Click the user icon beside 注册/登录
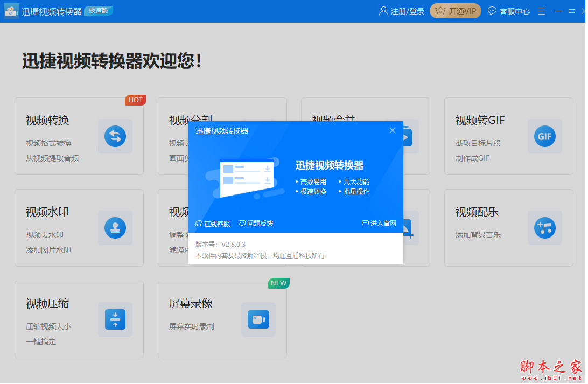 [x=383, y=11]
